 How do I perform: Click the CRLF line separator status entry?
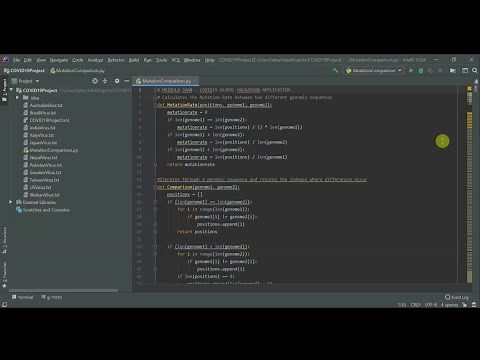pyautogui.click(x=415, y=305)
